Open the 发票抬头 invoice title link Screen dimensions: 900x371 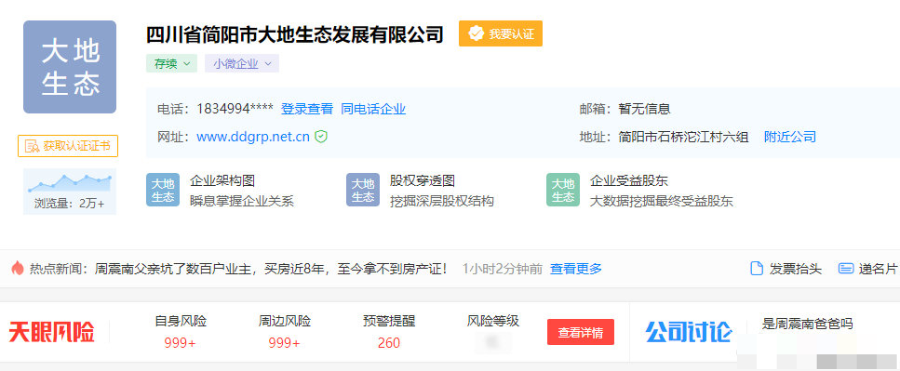(x=796, y=269)
